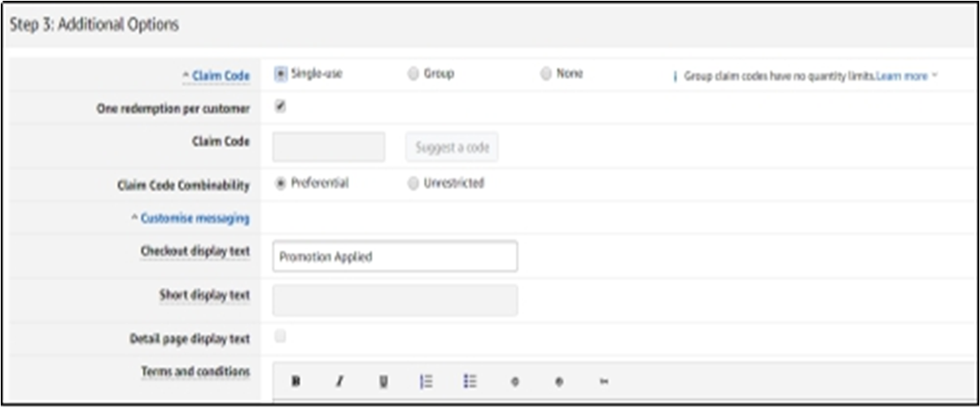Choose Unrestricted claim code combinability
This screenshot has height=409, width=980.
pos(413,183)
